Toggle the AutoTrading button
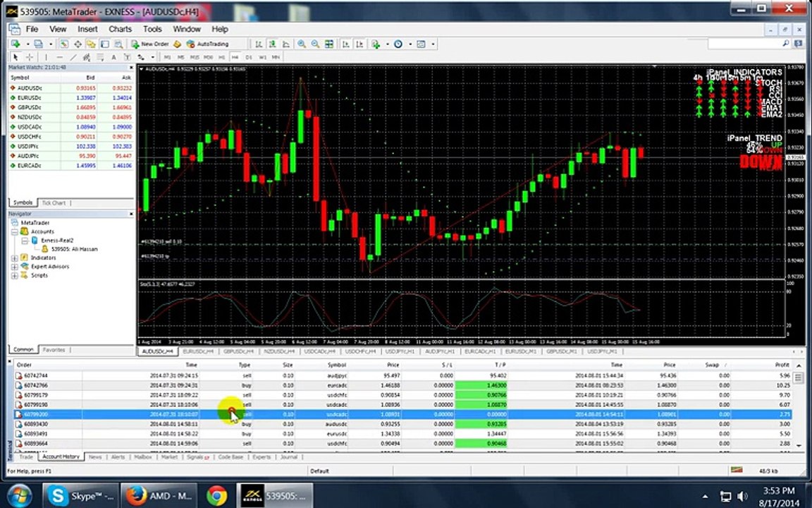 tap(207, 44)
